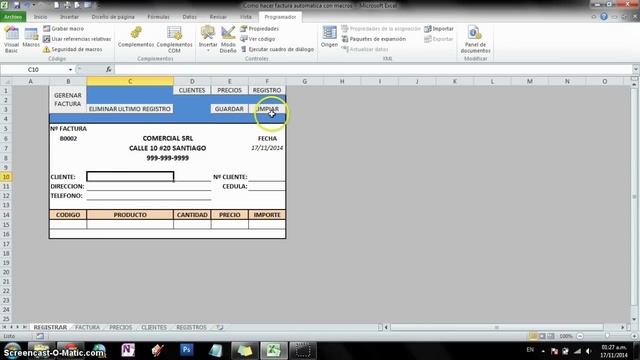640x360 pixels.
Task: Switch to the Insertar ribbon tab
Action: [69, 17]
